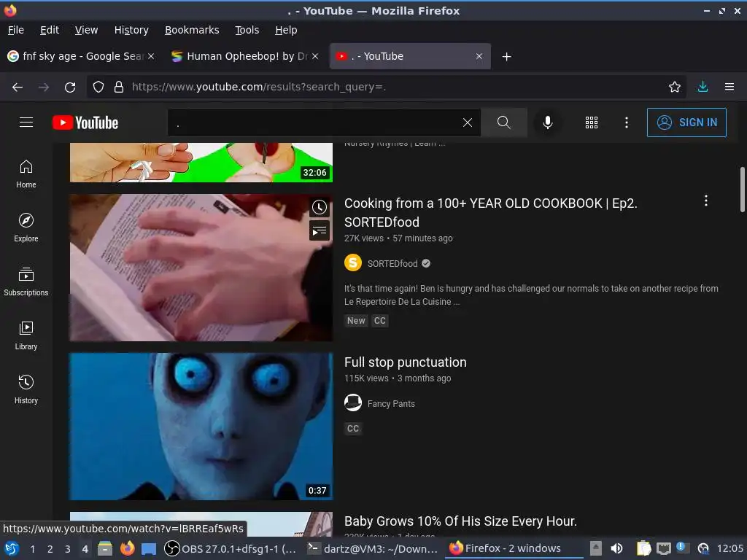Click SORTEDfood channel avatar
The image size is (747, 560).
coord(353,262)
